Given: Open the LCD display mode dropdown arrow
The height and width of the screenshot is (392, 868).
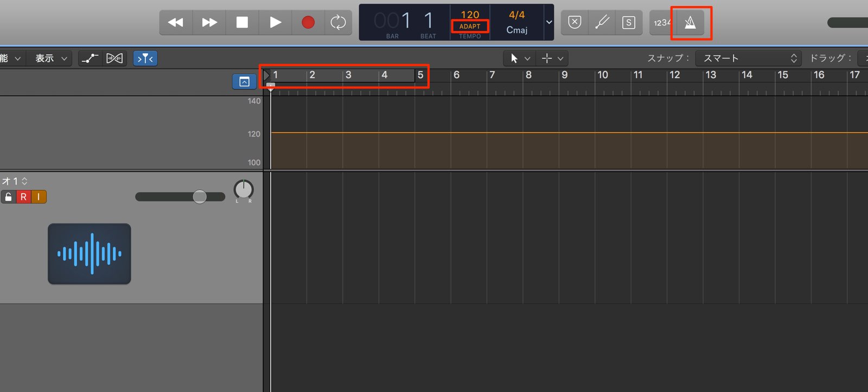Looking at the screenshot, I should click(549, 22).
